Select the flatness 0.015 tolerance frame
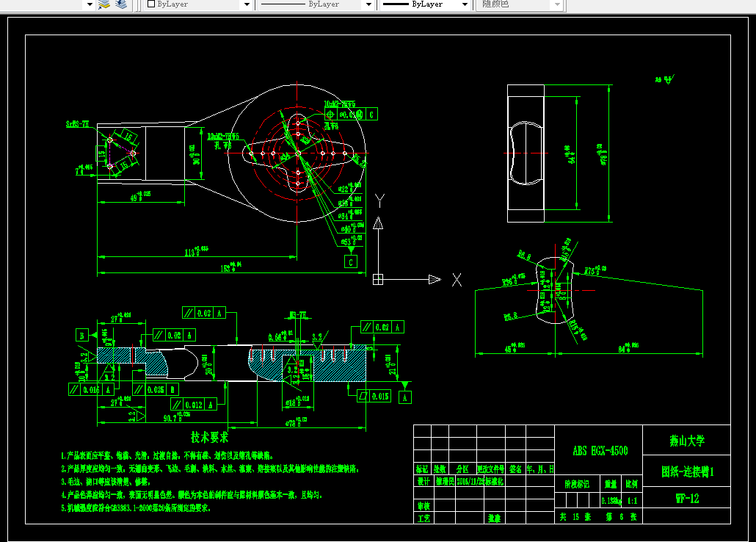This screenshot has width=756, height=542. [374, 397]
